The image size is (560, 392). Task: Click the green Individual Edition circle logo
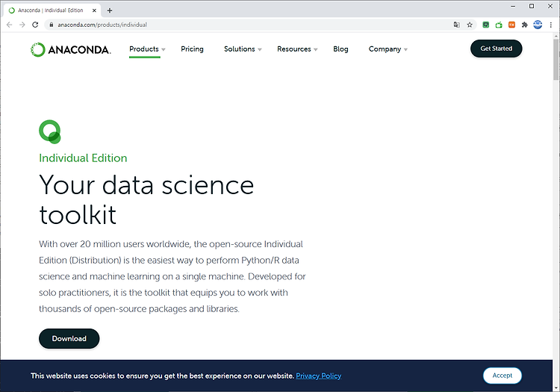click(x=50, y=131)
